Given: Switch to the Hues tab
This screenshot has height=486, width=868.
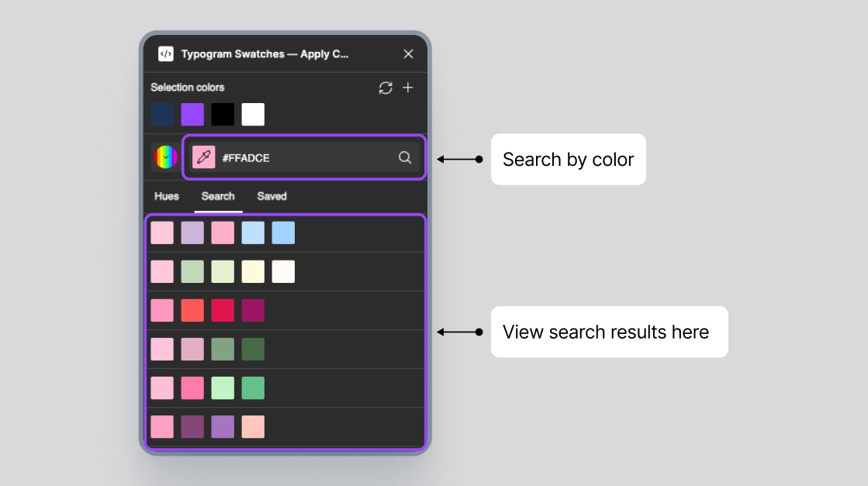Looking at the screenshot, I should point(167,196).
